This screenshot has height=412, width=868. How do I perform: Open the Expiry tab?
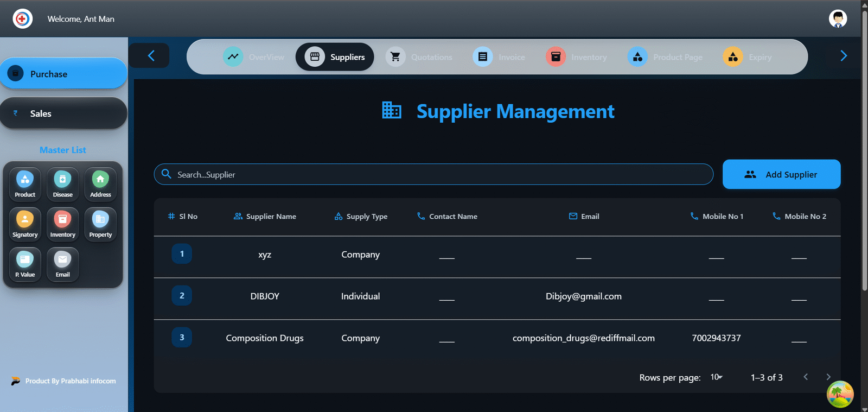click(748, 57)
